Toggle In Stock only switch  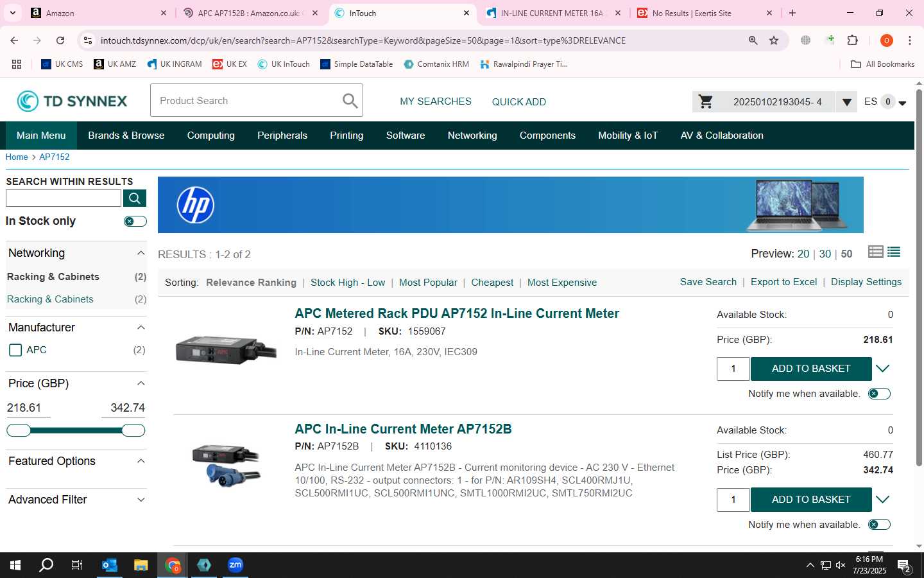point(135,221)
